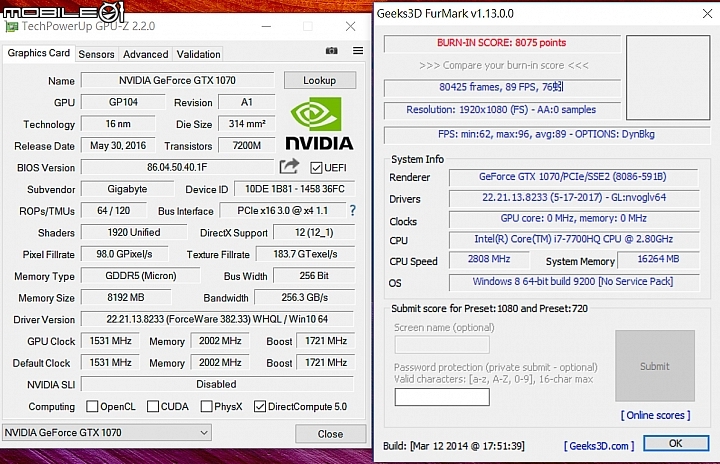Click the Memory Size 8192 MB value

point(126,297)
